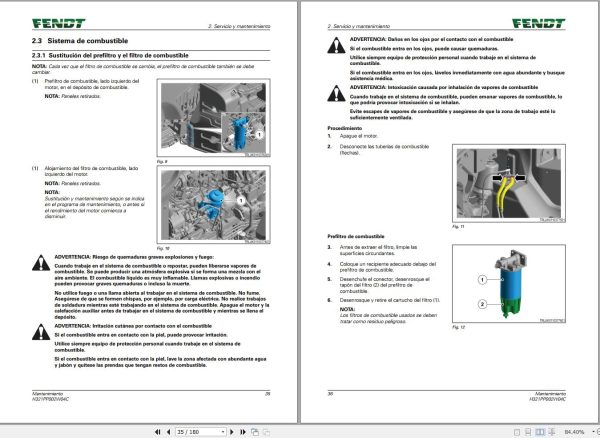Go to the next page
Image resolution: width=600 pixels, height=438 pixels.
(x=232, y=432)
